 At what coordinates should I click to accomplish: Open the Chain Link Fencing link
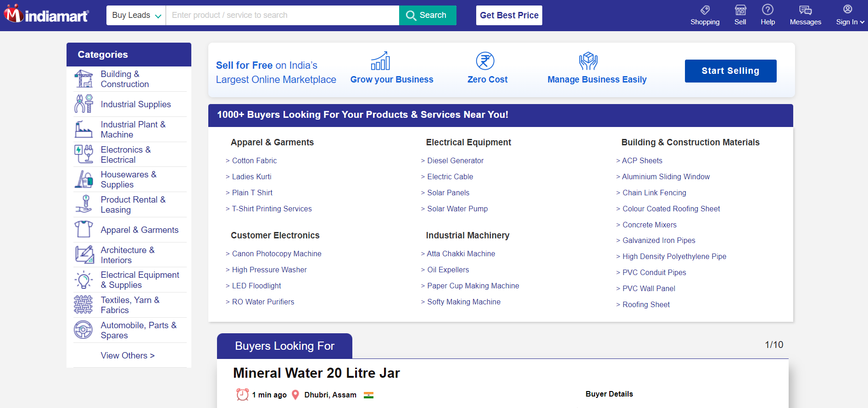tap(654, 193)
